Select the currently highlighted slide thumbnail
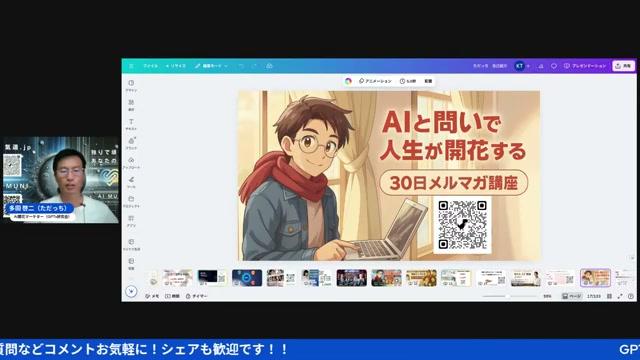The width and height of the screenshot is (640, 360). [595, 278]
